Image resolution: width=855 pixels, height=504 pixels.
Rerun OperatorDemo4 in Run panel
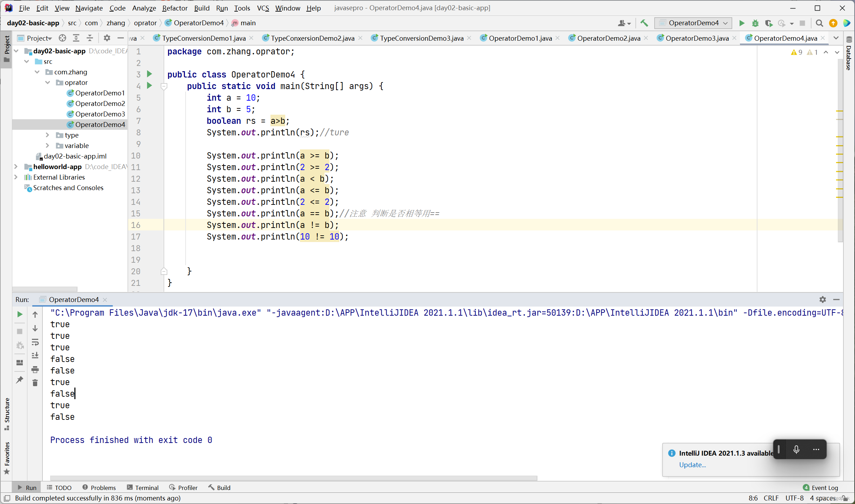pos(20,314)
